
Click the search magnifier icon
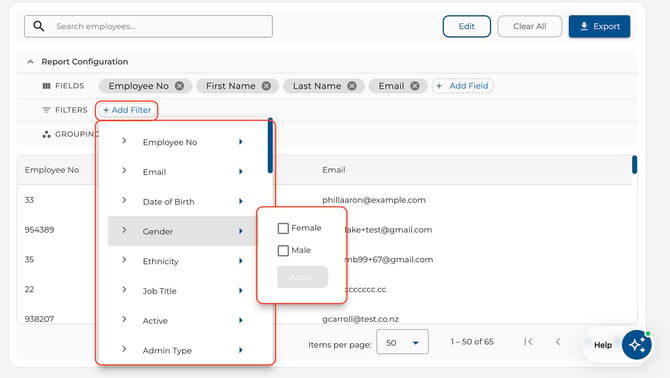pyautogui.click(x=38, y=26)
